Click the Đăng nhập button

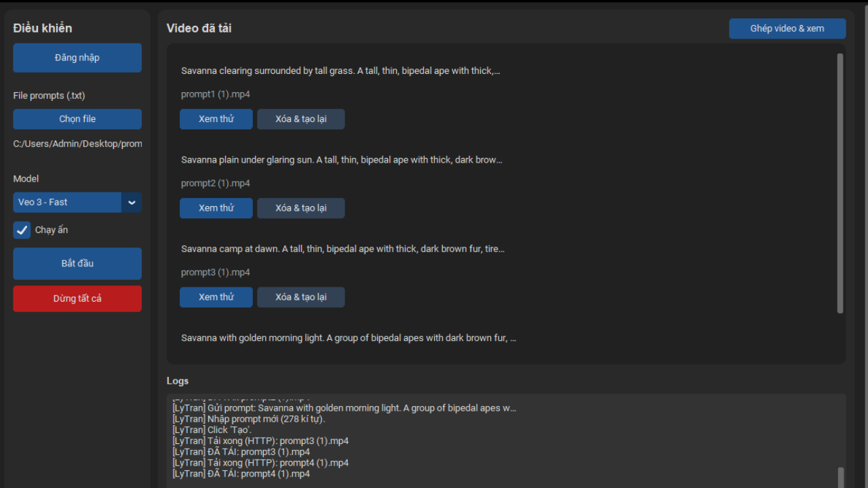coord(77,58)
